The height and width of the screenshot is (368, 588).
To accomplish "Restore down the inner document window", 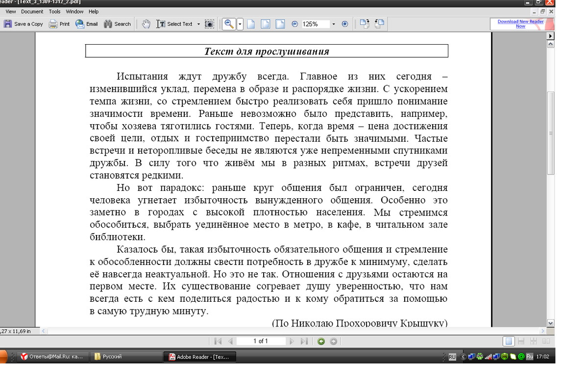I will pyautogui.click(x=542, y=12).
